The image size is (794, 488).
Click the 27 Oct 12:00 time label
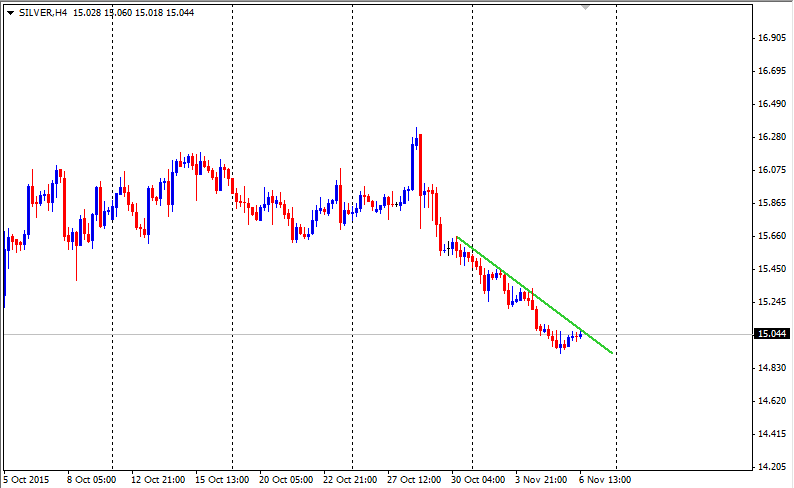[x=414, y=479]
